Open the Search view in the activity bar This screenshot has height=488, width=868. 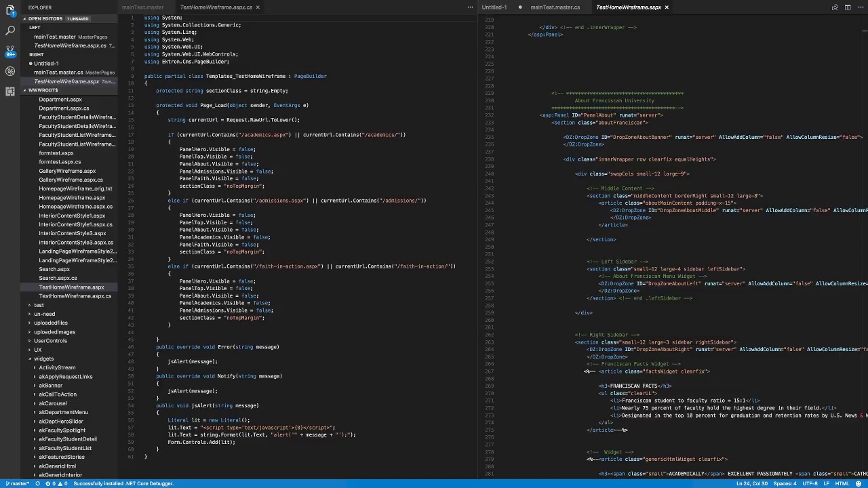tap(10, 30)
